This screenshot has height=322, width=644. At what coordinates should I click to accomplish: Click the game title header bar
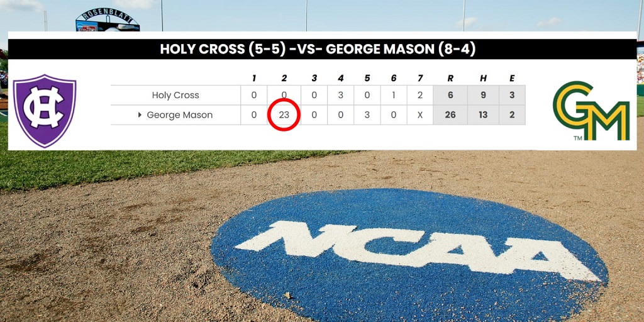pos(322,49)
